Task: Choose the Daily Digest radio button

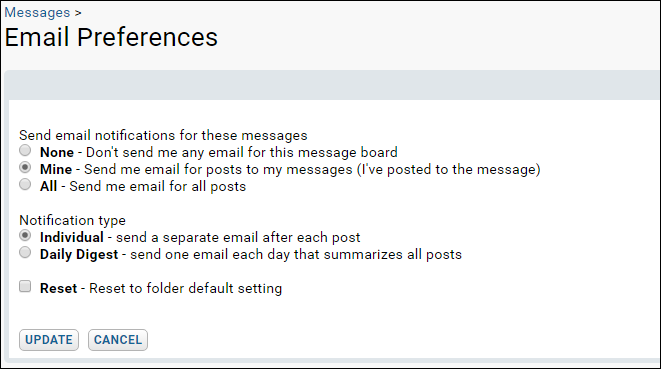Action: pyautogui.click(x=25, y=252)
